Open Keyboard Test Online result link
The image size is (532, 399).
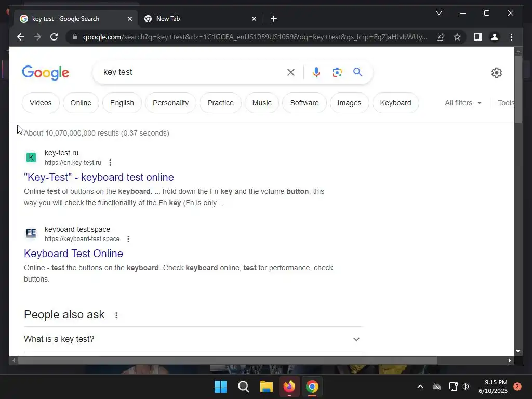point(73,254)
